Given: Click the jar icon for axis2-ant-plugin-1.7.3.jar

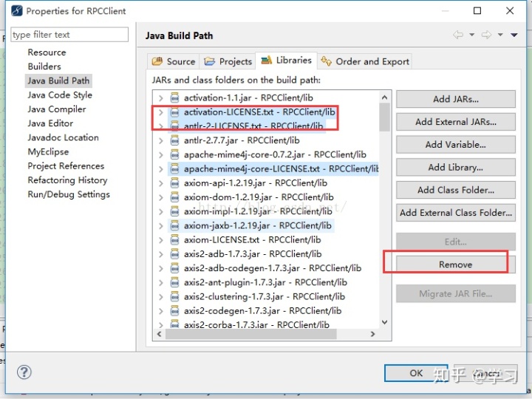Looking at the screenshot, I should pyautogui.click(x=174, y=282).
